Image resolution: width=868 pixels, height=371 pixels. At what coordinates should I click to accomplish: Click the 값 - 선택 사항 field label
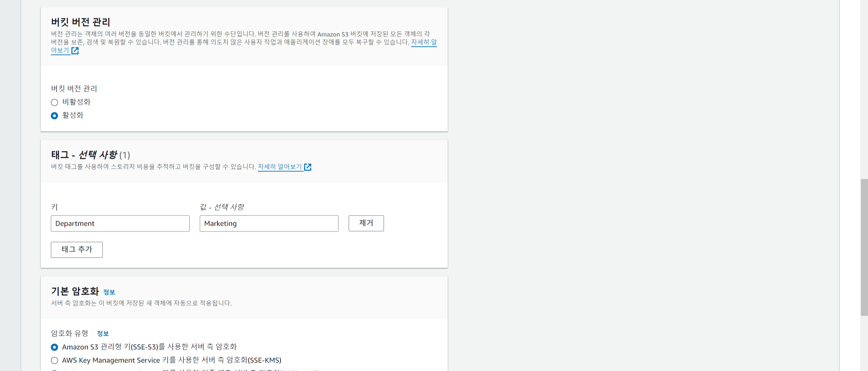tap(222, 207)
